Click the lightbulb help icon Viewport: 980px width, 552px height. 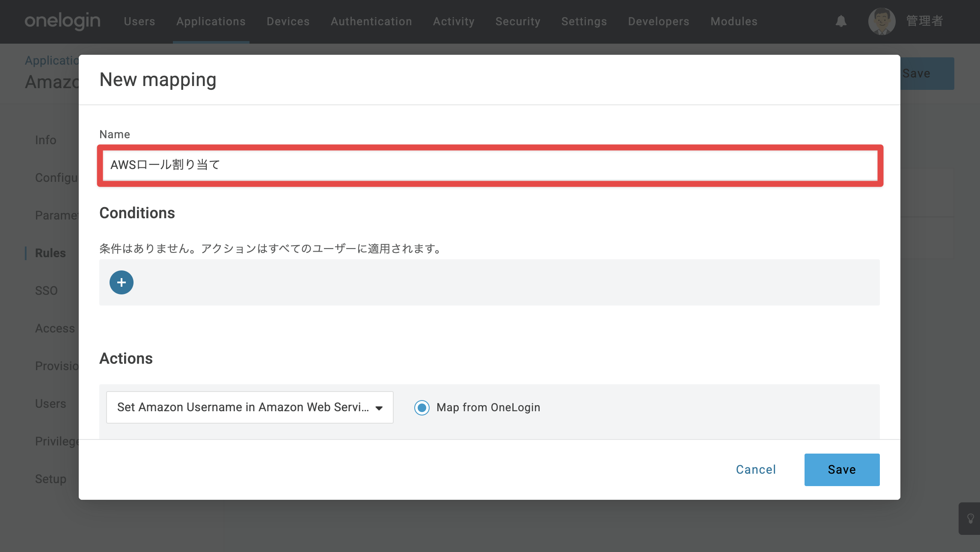click(971, 519)
